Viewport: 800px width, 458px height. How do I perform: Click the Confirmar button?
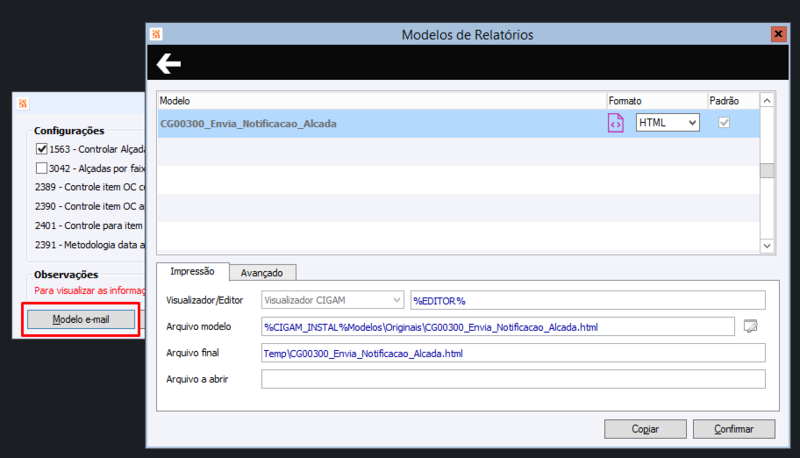tap(734, 429)
